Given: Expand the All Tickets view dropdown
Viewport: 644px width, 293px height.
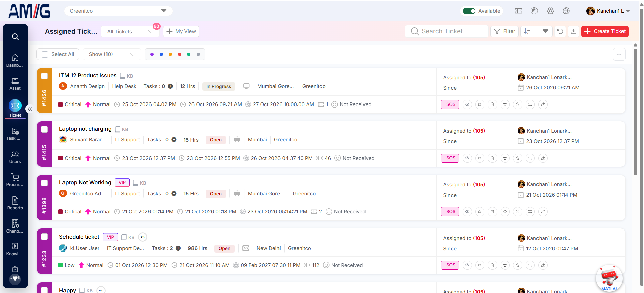Looking at the screenshot, I should (x=130, y=32).
